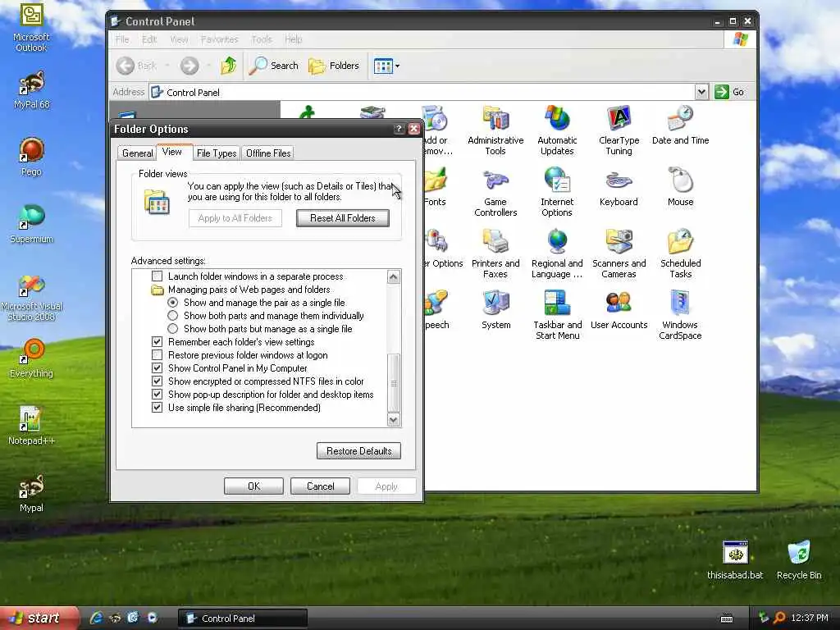
Task: Click Go button next to address bar
Action: tap(730, 92)
